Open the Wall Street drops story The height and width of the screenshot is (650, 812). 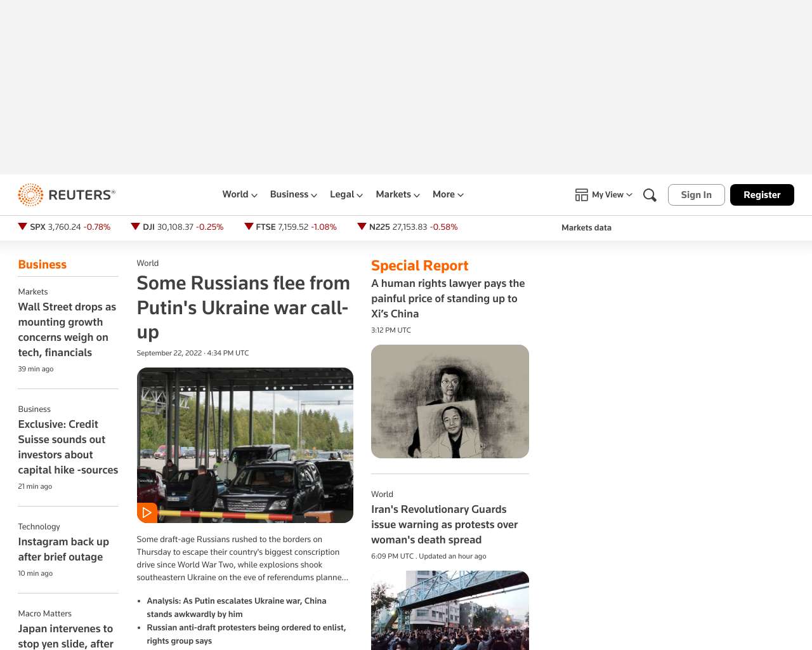click(67, 329)
